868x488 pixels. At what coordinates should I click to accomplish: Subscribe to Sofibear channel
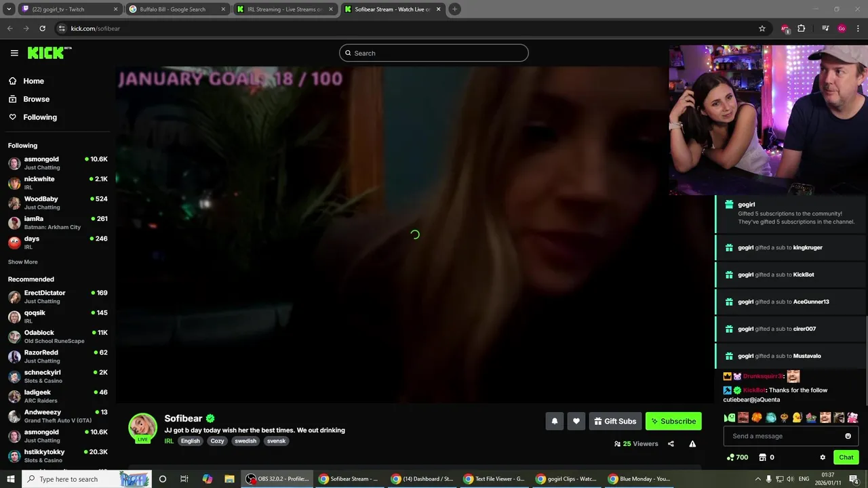click(673, 421)
